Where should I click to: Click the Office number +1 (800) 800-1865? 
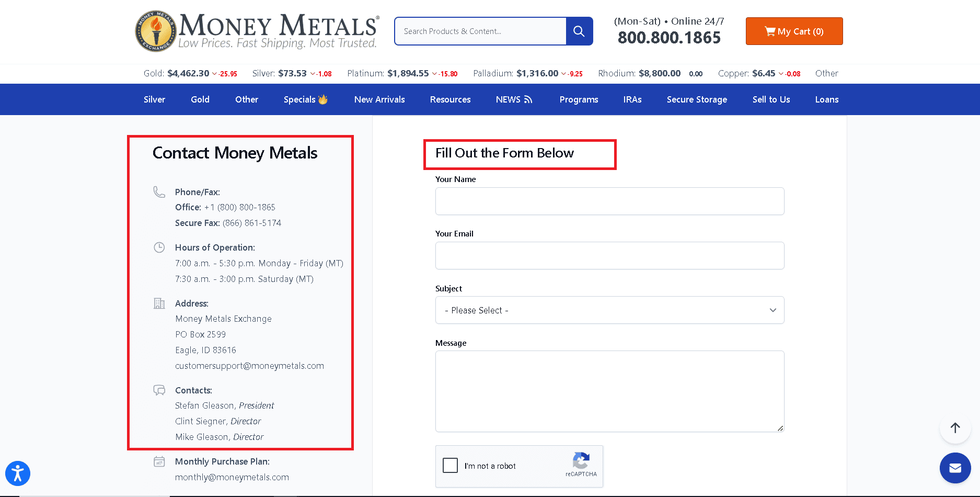pyautogui.click(x=240, y=207)
